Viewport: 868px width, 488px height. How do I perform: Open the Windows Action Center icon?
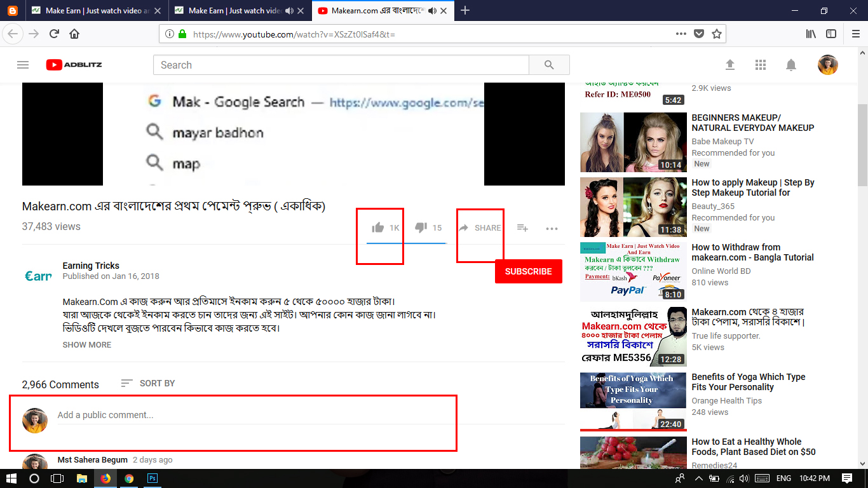pyautogui.click(x=846, y=478)
